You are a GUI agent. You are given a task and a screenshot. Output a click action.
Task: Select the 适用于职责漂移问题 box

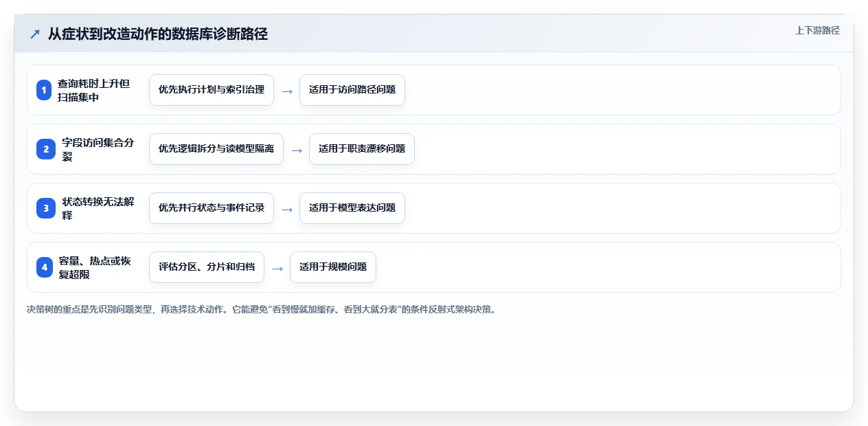pyautogui.click(x=362, y=149)
